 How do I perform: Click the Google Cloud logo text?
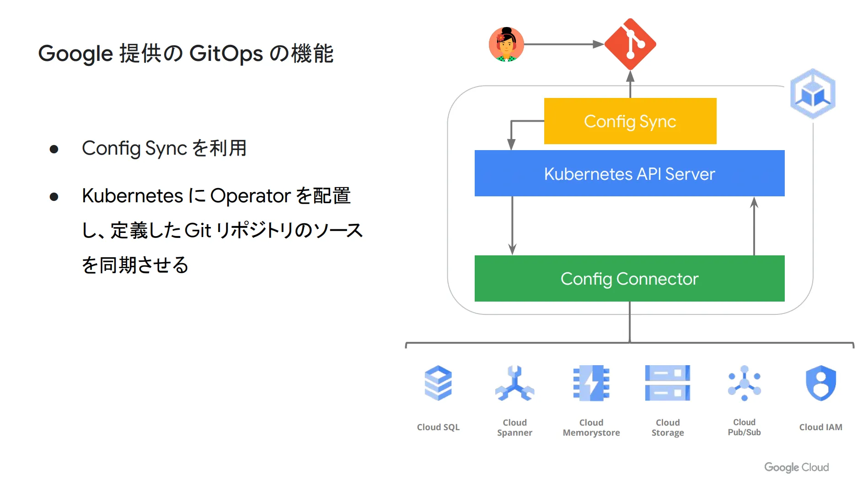click(x=797, y=467)
